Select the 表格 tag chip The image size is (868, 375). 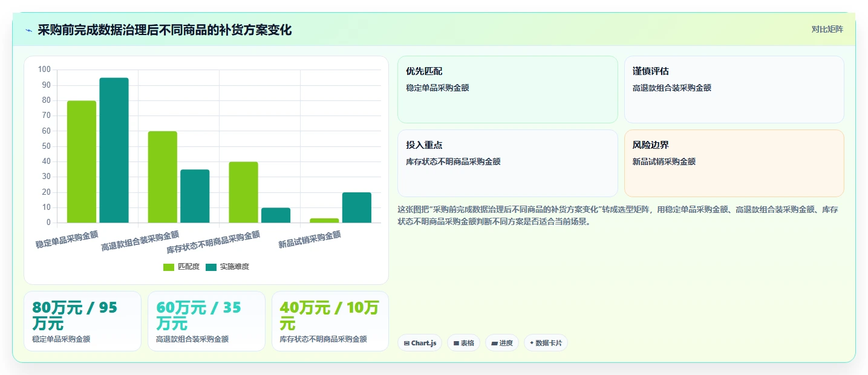(463, 343)
